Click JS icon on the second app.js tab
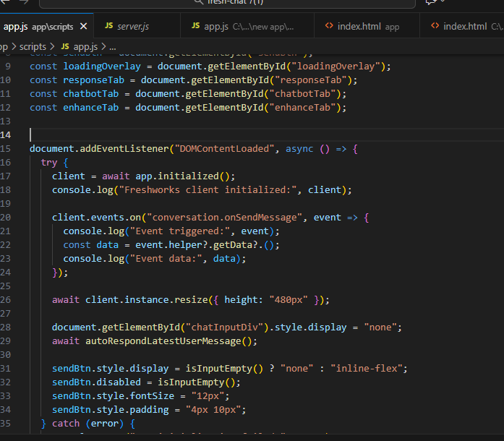Image resolution: width=504 pixels, height=441 pixels. click(x=196, y=27)
